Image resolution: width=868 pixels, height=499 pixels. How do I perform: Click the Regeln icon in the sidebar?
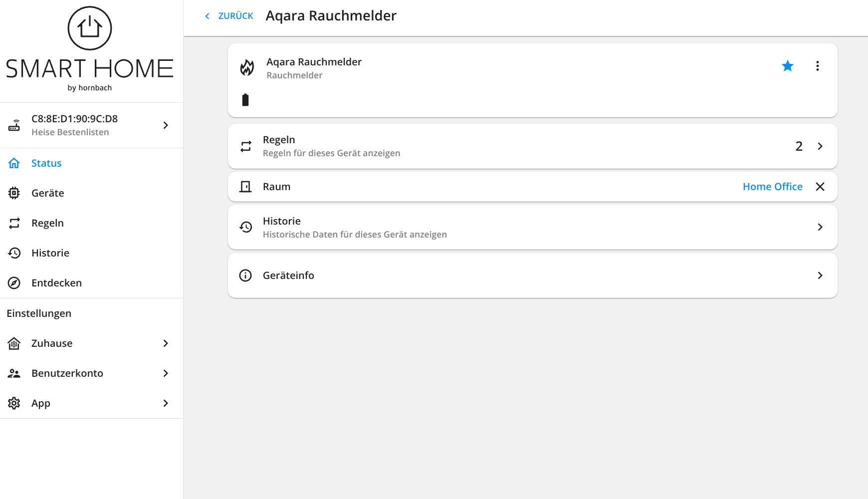pyautogui.click(x=14, y=223)
